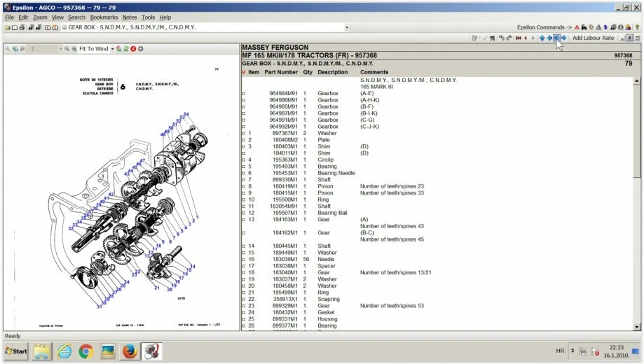Tick the checkbox for item 16 Needle
The image size is (644, 364).
(244, 260)
